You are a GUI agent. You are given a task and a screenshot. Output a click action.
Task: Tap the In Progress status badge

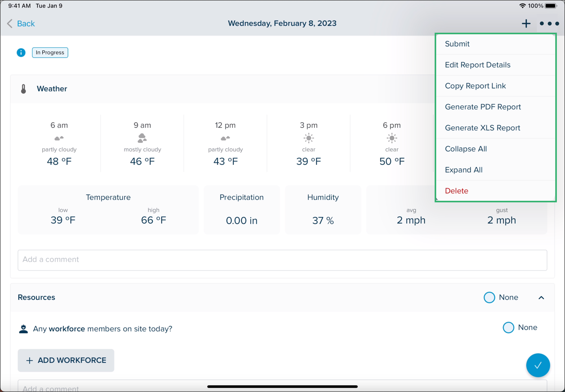click(x=50, y=52)
